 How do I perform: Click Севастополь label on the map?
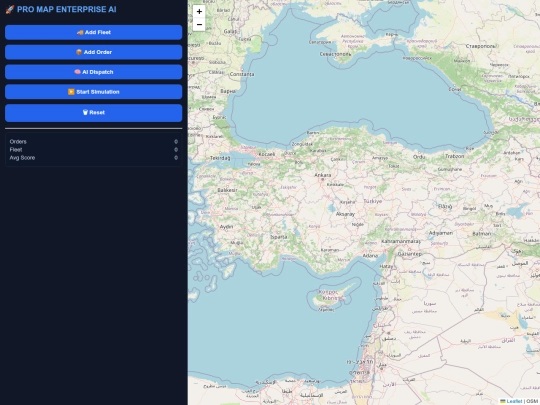pos(335,54)
